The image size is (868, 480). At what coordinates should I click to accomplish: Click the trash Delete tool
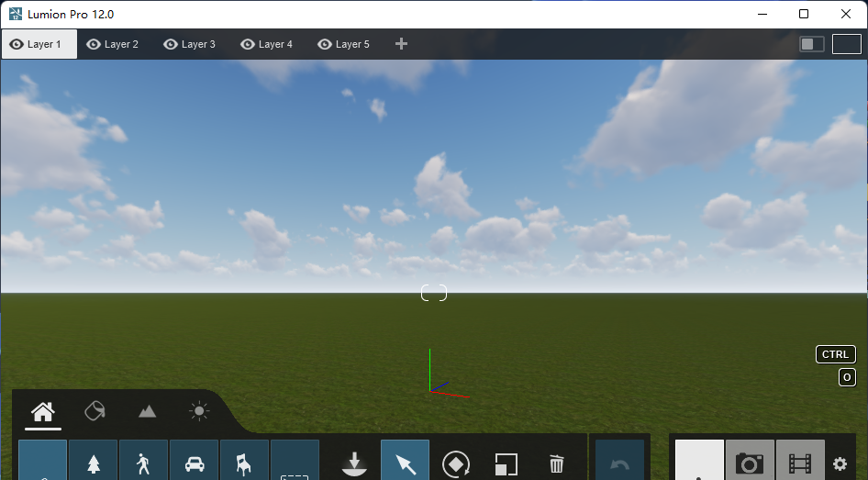557,463
